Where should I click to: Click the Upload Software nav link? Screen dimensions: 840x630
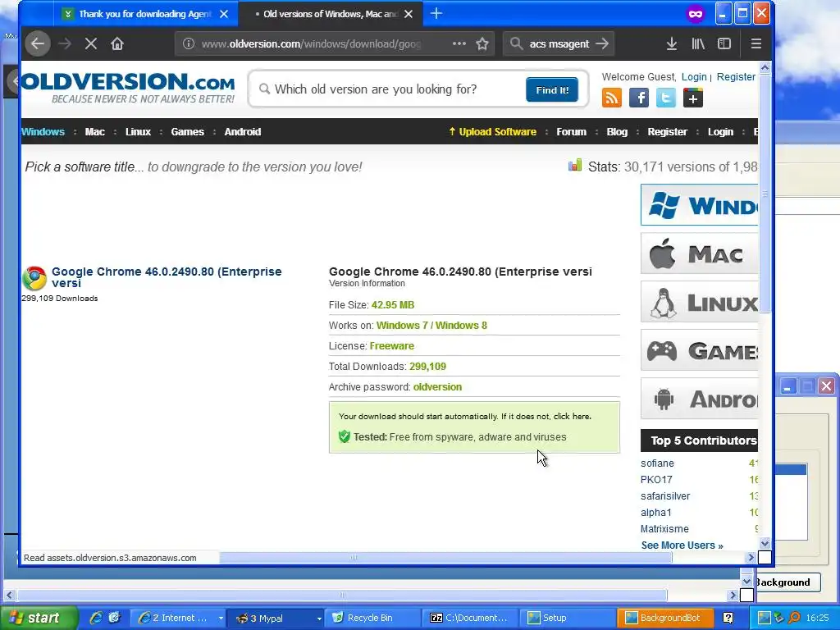[492, 132]
